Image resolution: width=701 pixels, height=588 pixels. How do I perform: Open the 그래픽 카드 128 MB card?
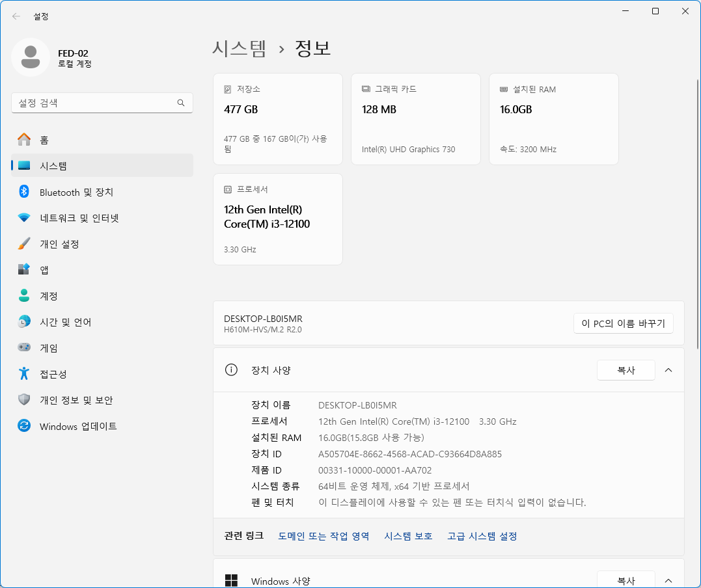pos(416,119)
